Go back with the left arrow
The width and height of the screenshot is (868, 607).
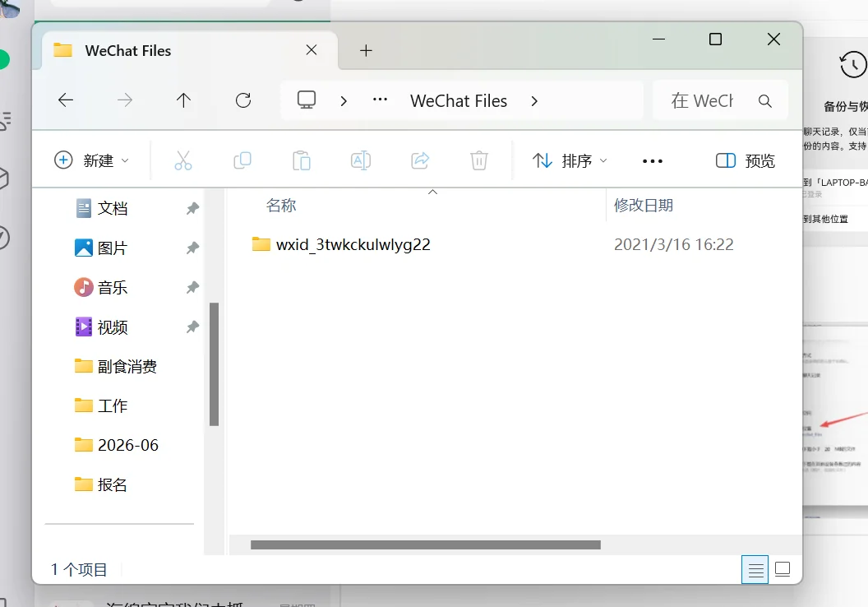(66, 100)
